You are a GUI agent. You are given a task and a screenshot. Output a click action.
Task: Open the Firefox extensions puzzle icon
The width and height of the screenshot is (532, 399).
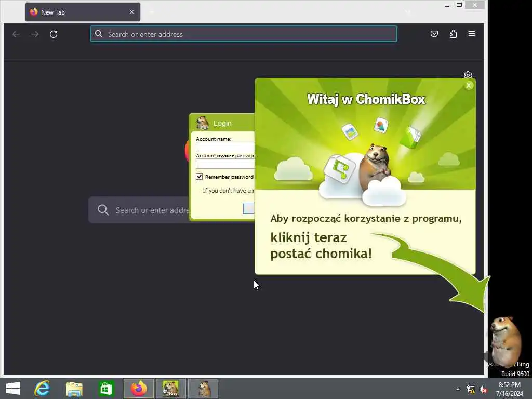pyautogui.click(x=453, y=34)
